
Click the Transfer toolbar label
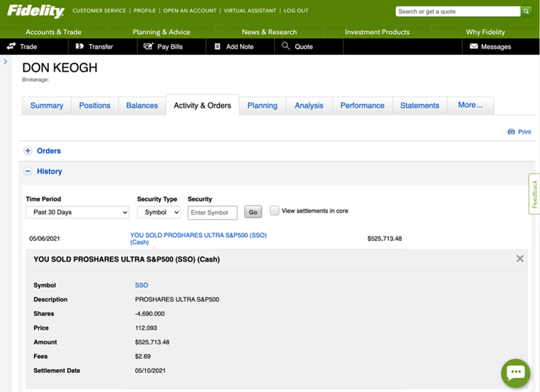[x=101, y=46]
